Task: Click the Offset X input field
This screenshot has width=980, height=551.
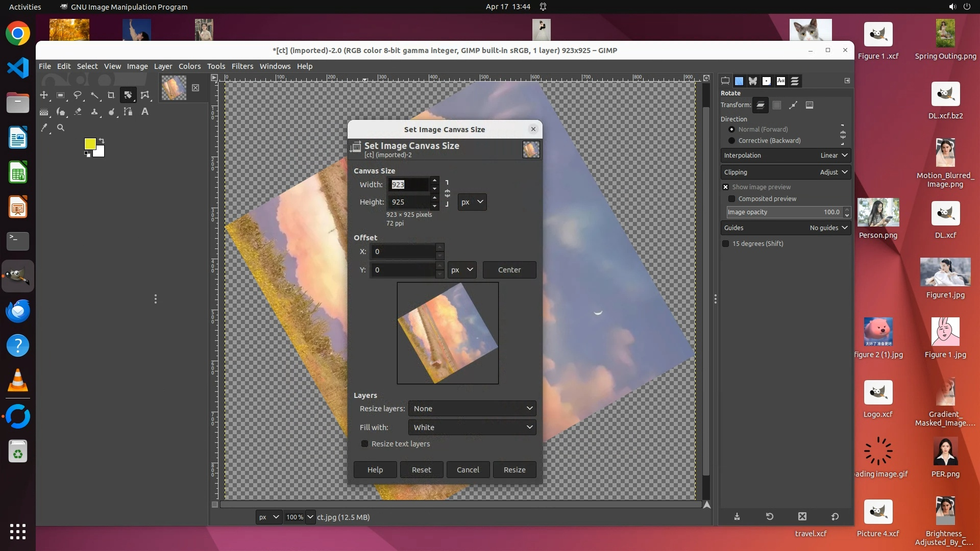Action: [403, 252]
